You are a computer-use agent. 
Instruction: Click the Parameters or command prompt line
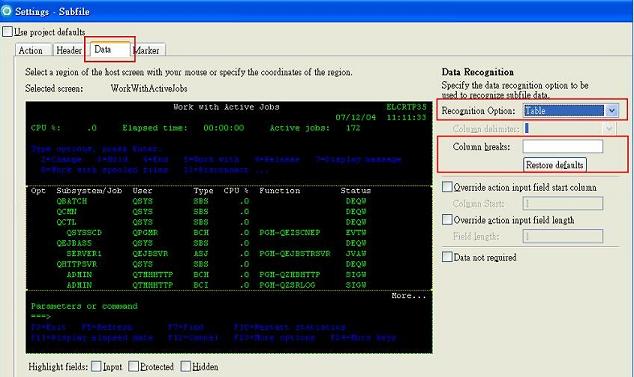84,306
